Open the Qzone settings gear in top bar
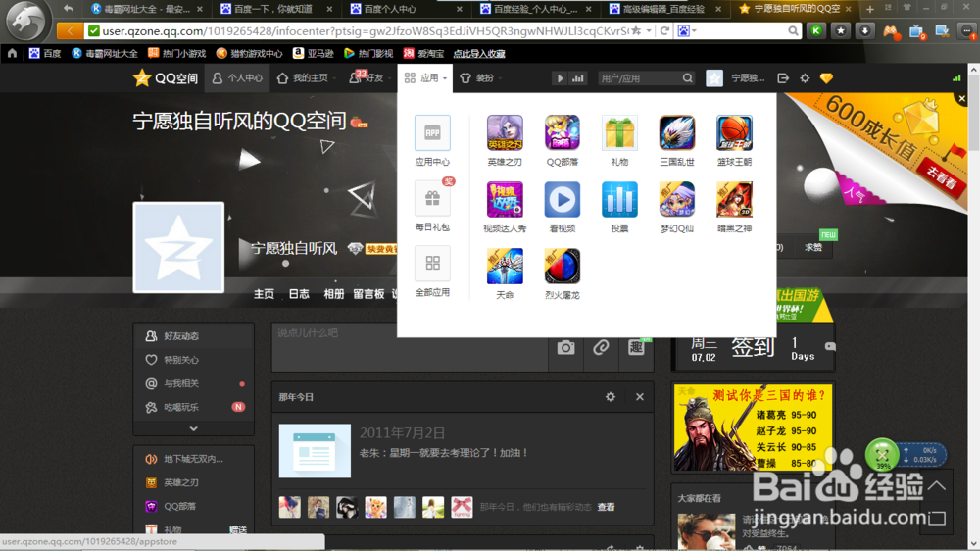The height and width of the screenshot is (551, 980). coord(805,78)
